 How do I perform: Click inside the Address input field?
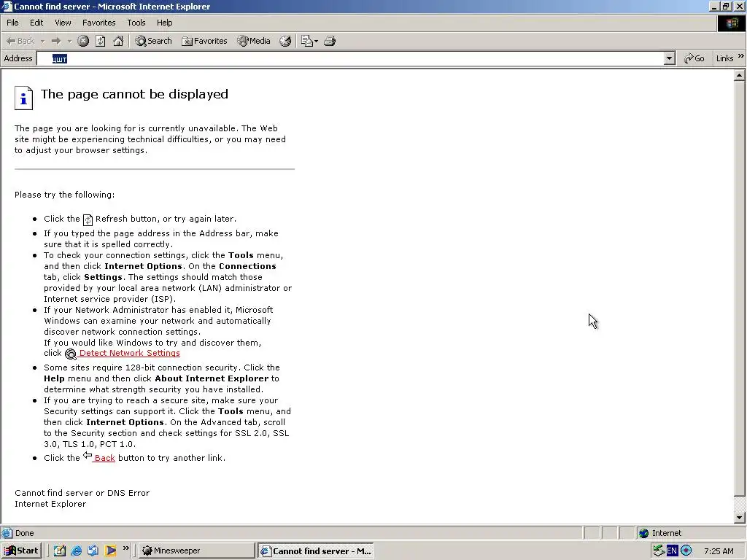coord(350,58)
